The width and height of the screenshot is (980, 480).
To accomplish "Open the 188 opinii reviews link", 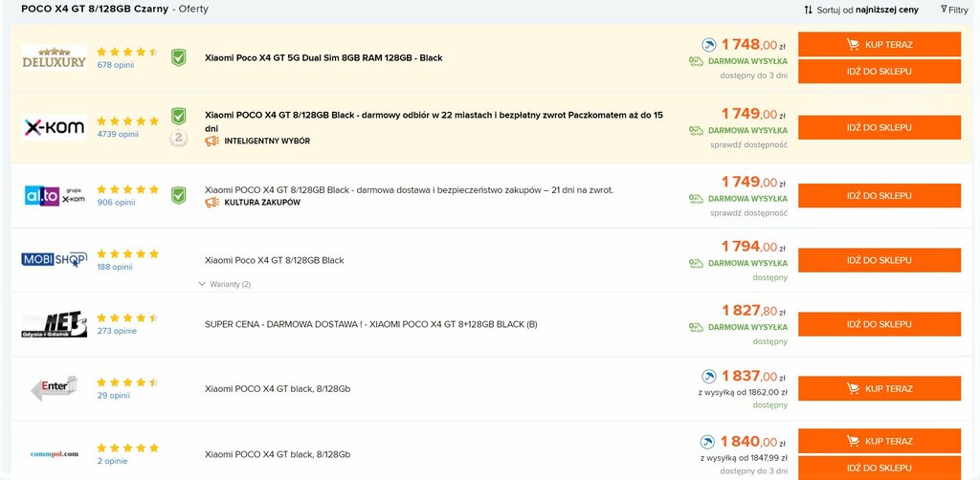I will pyautogui.click(x=115, y=267).
